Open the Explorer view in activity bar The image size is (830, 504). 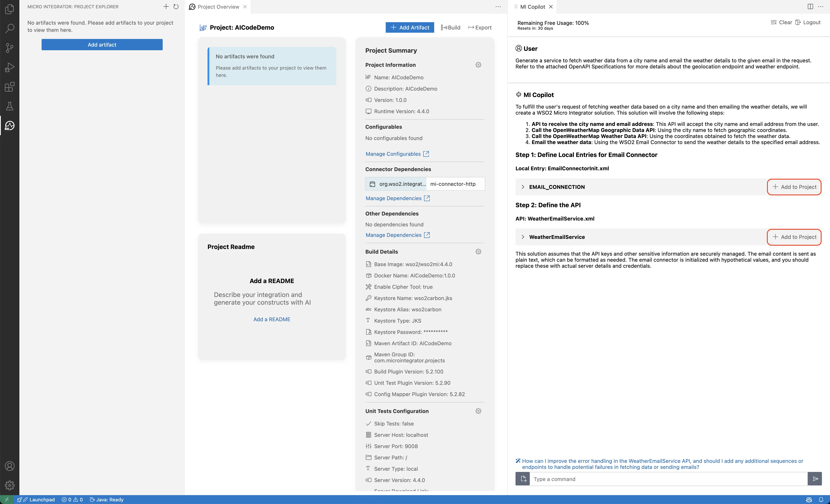pos(9,9)
